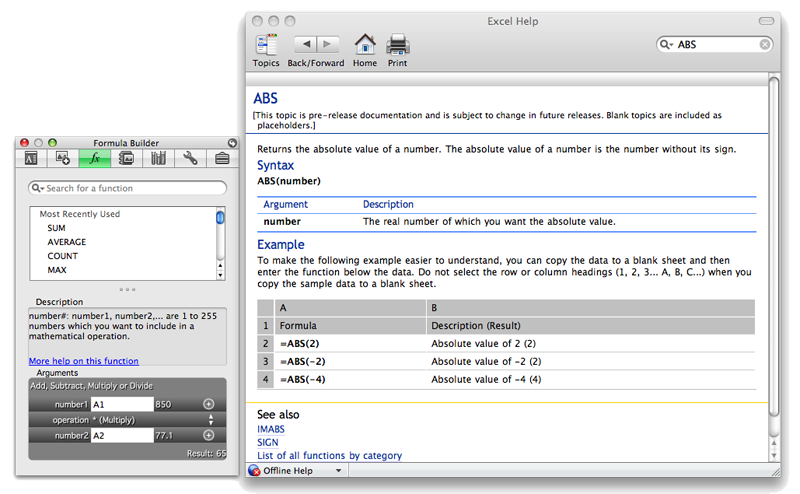Click the three-dot pane divider handle
Screen dimensions: 800x494
(x=128, y=289)
